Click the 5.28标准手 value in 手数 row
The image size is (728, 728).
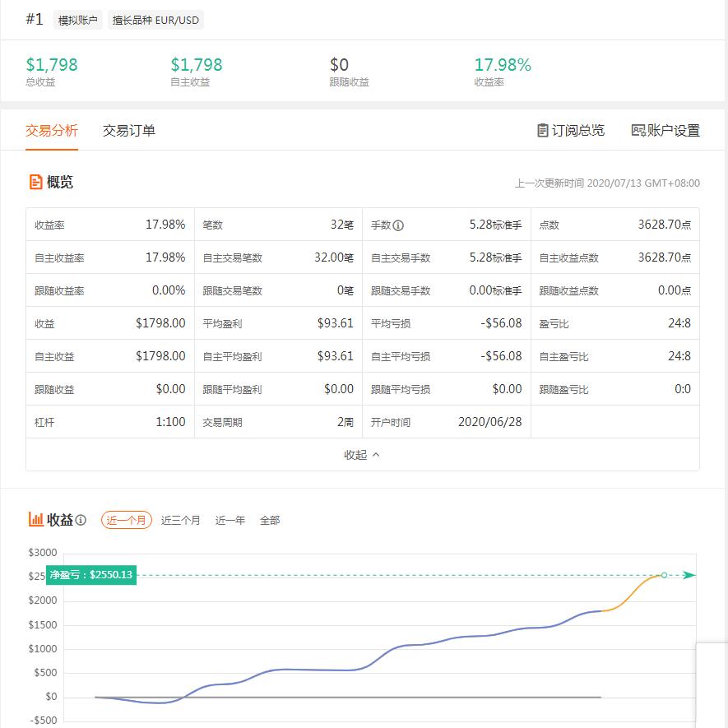(x=495, y=225)
